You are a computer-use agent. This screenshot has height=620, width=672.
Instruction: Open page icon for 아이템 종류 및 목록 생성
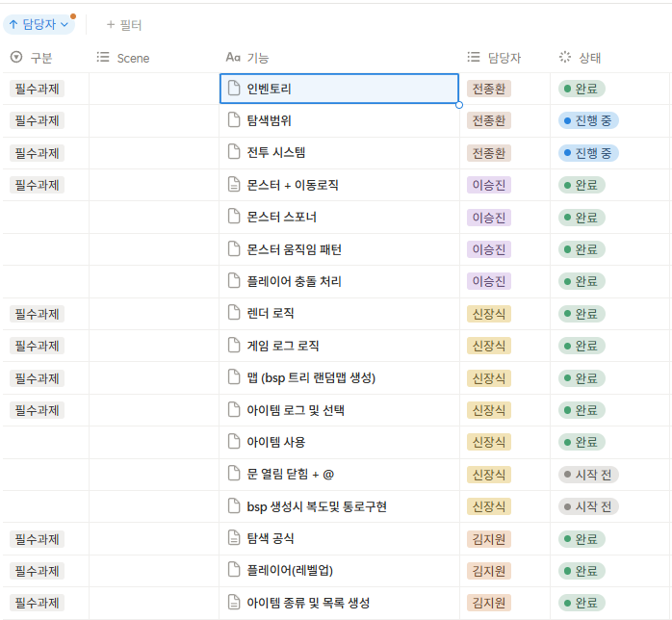(234, 603)
